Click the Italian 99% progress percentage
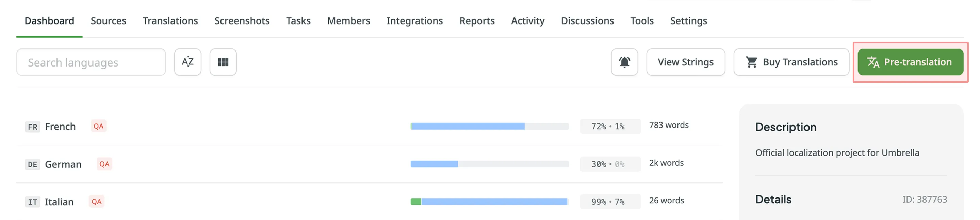This screenshot has height=220, width=980. coord(599,202)
